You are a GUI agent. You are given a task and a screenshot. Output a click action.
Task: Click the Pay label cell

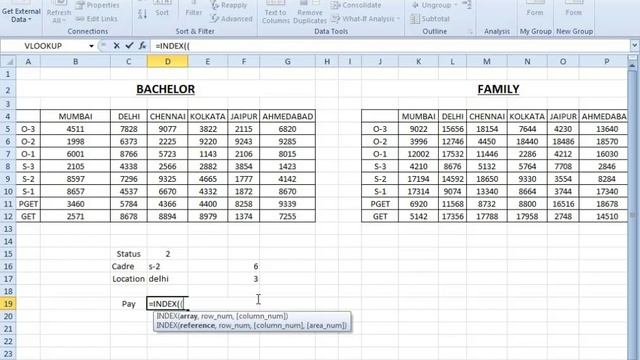click(x=129, y=304)
